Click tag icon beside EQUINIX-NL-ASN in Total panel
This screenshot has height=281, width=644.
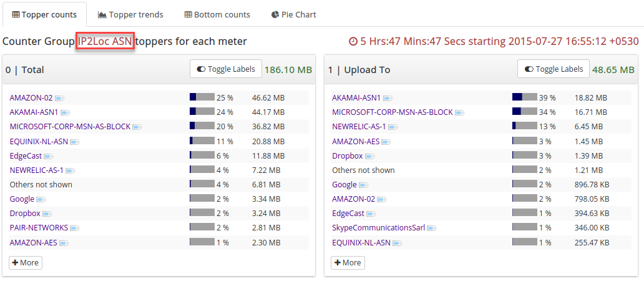(x=75, y=142)
